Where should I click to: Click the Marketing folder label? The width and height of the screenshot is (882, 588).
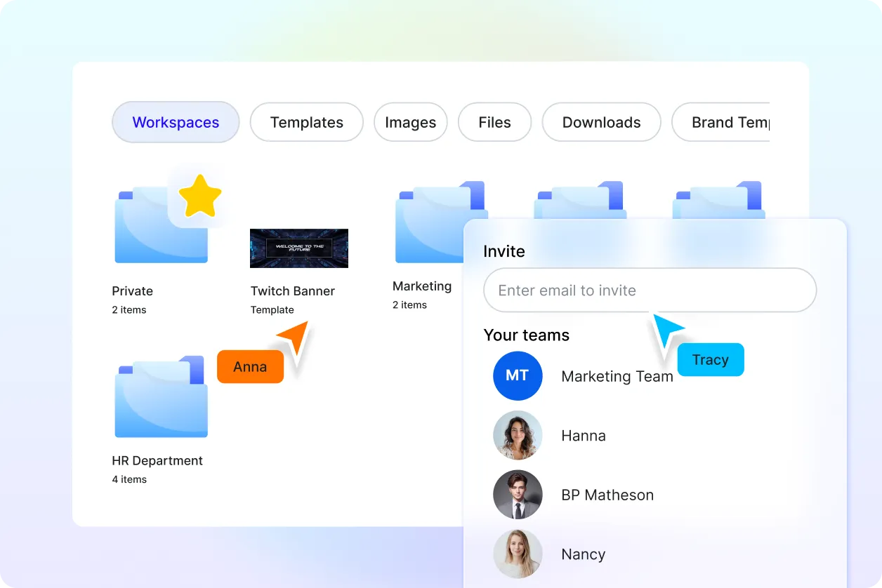pyautogui.click(x=422, y=286)
